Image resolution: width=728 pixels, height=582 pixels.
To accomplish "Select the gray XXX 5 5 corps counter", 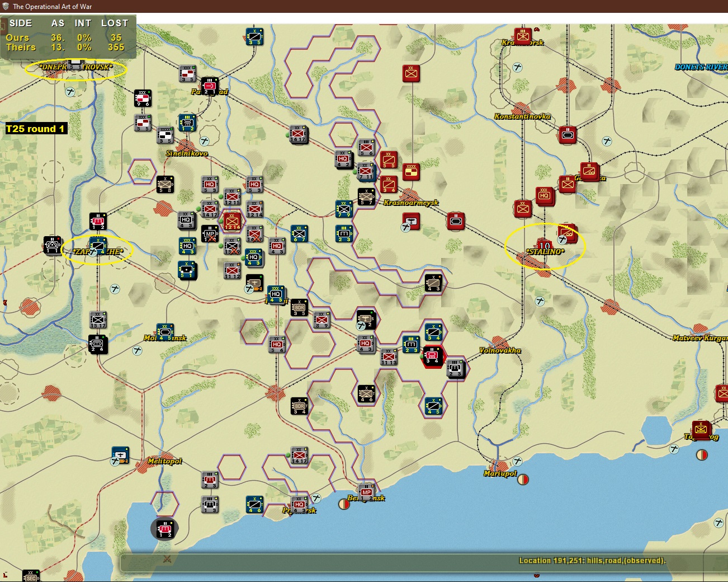I will 143,123.
